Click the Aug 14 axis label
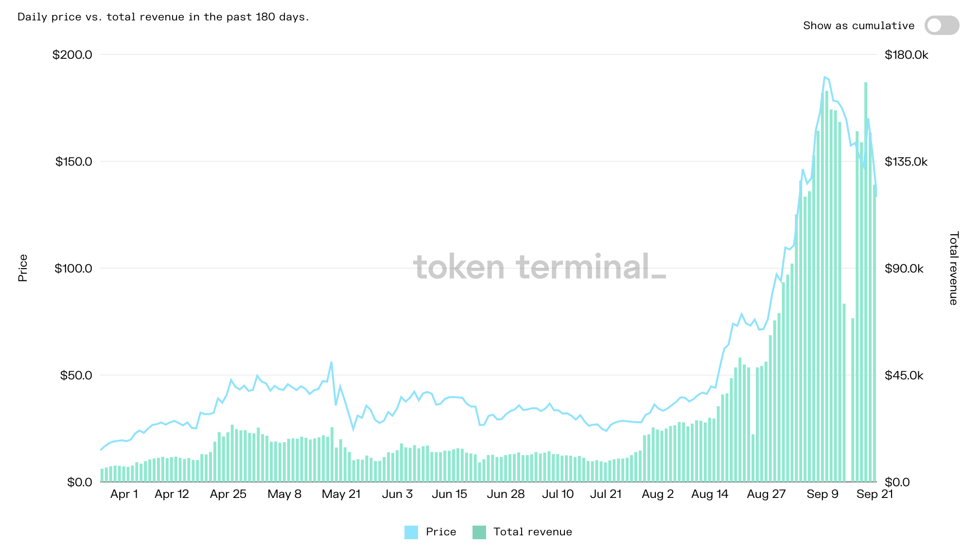Image resolution: width=980 pixels, height=547 pixels. click(x=710, y=494)
